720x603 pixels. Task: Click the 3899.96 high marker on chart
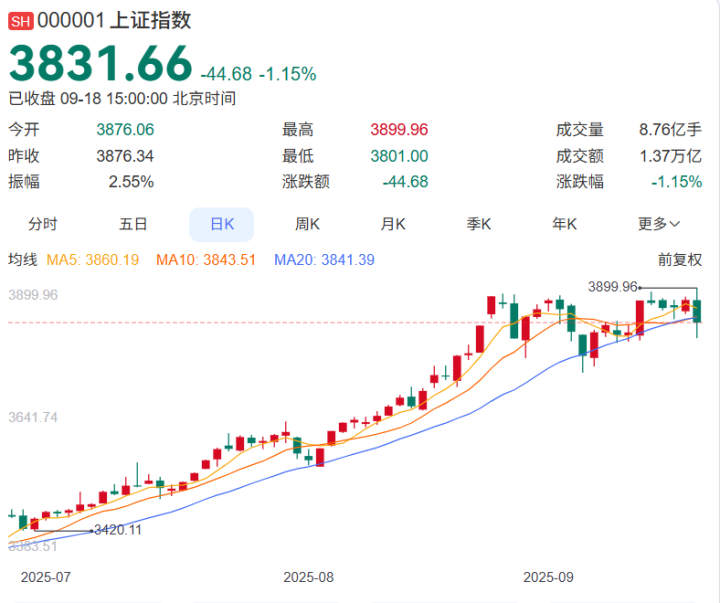[x=613, y=287]
